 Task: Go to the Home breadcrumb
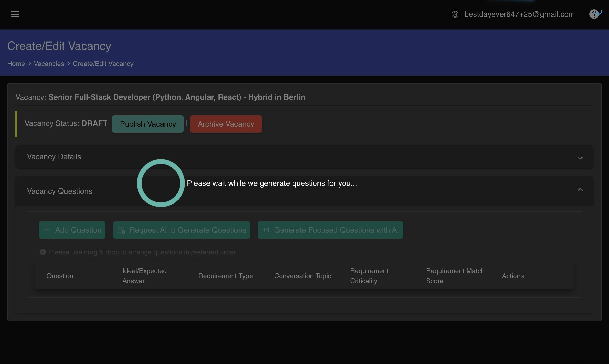pos(16,64)
